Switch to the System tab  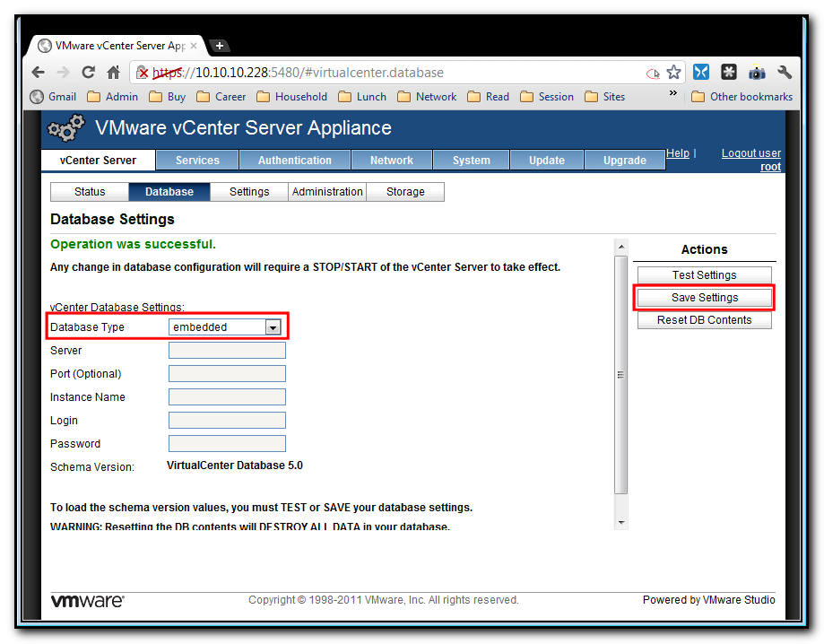[x=472, y=161]
